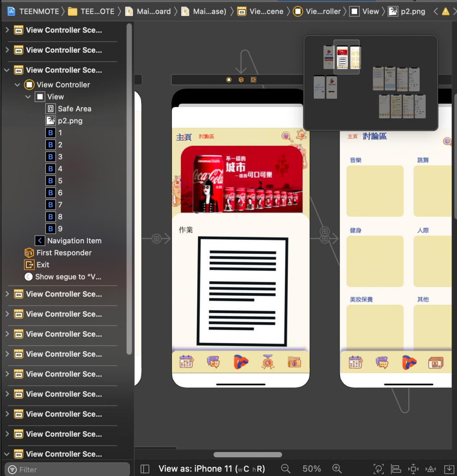Open the Add New Constraints tool
The image size is (457, 476).
tap(413, 469)
